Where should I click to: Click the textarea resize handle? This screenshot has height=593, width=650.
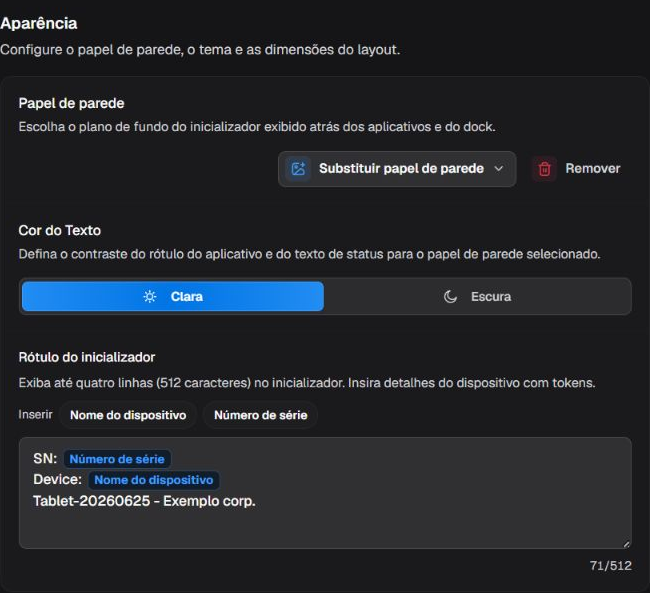[626, 544]
